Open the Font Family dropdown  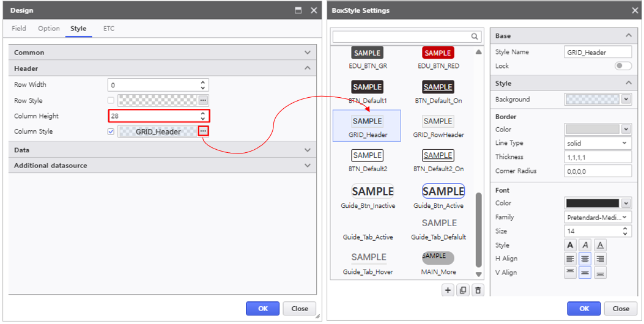click(598, 217)
